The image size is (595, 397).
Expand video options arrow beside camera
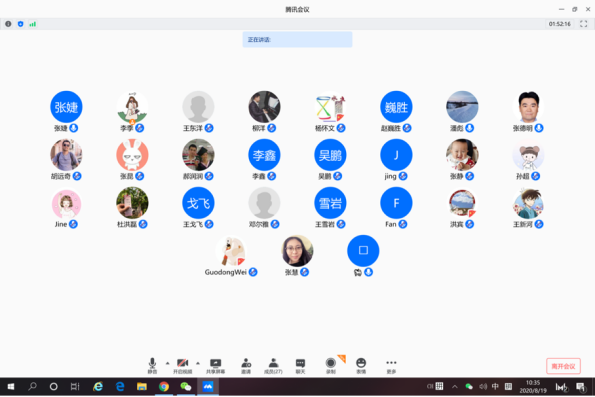click(198, 363)
